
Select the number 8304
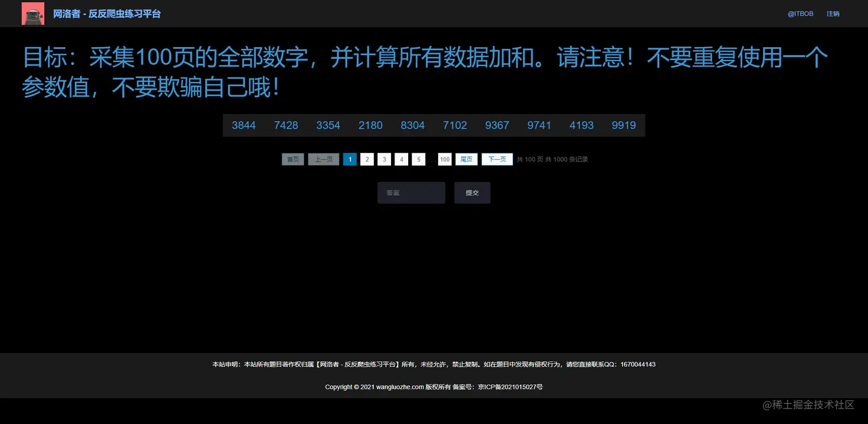[x=413, y=125]
